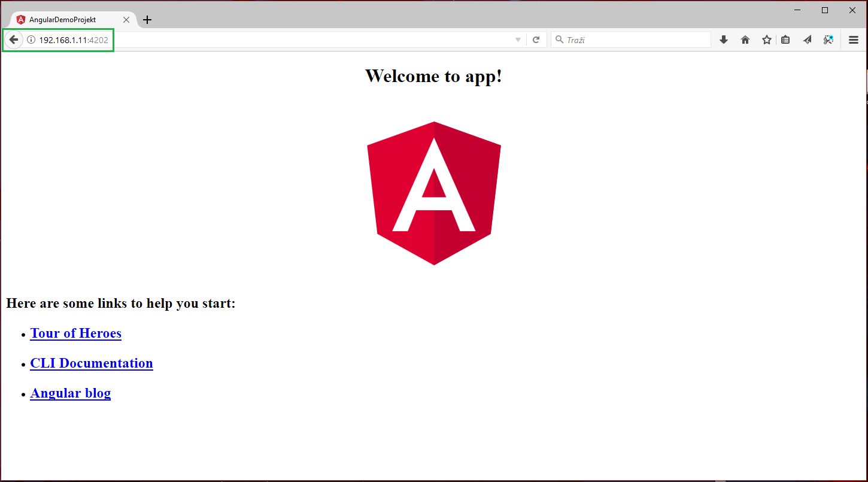
Task: Open a new tab with the plus button
Action: (x=147, y=19)
